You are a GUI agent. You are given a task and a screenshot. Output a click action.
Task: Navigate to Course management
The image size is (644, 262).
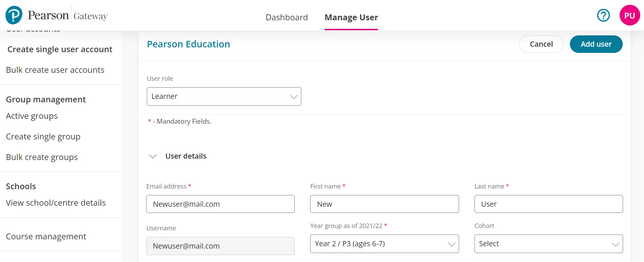(46, 237)
